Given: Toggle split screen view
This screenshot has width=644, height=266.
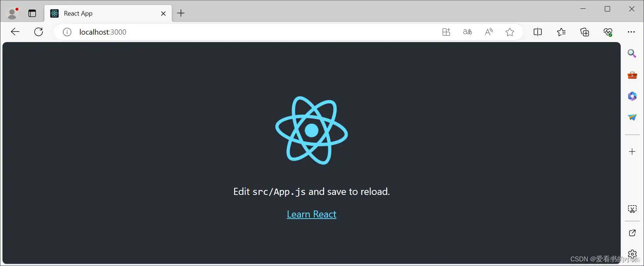Looking at the screenshot, I should click(538, 32).
